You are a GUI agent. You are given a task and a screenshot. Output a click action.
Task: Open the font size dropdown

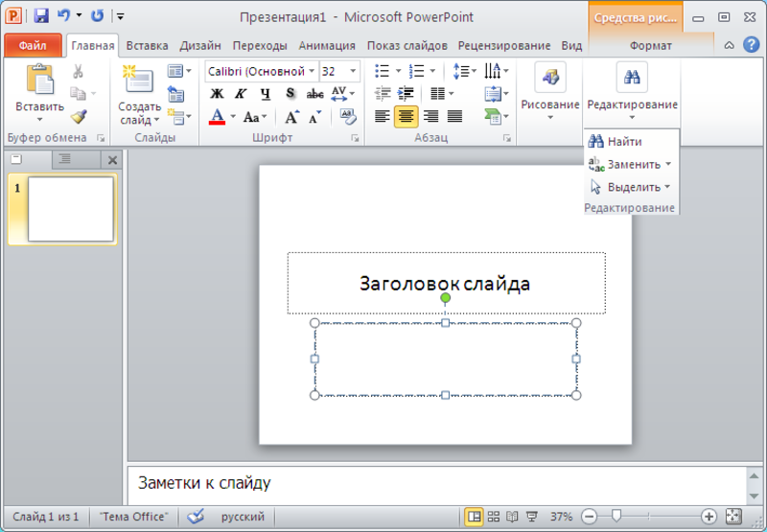(x=354, y=72)
